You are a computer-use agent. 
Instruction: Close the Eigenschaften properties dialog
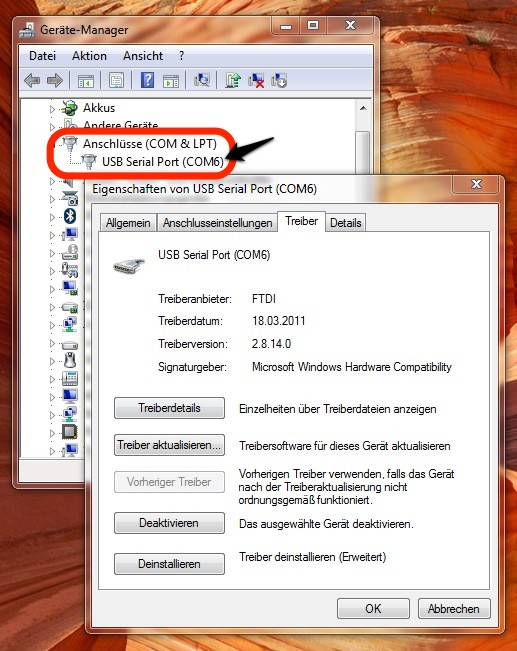click(476, 184)
